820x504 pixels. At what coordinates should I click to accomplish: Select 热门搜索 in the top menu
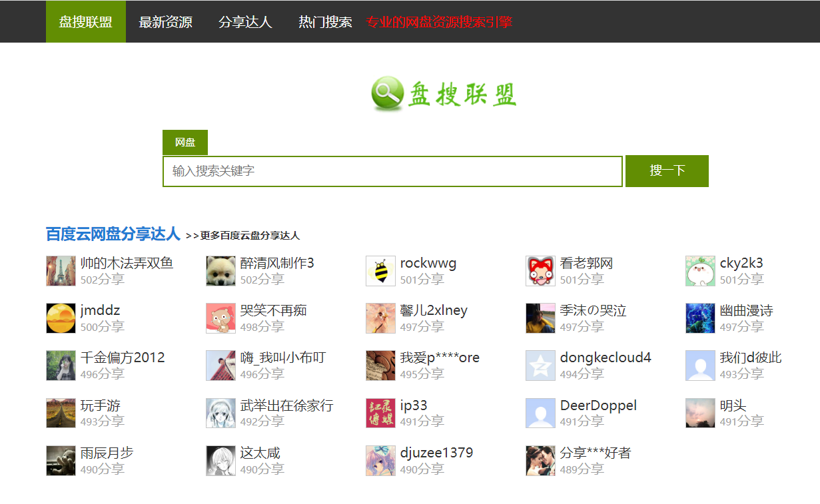click(325, 22)
